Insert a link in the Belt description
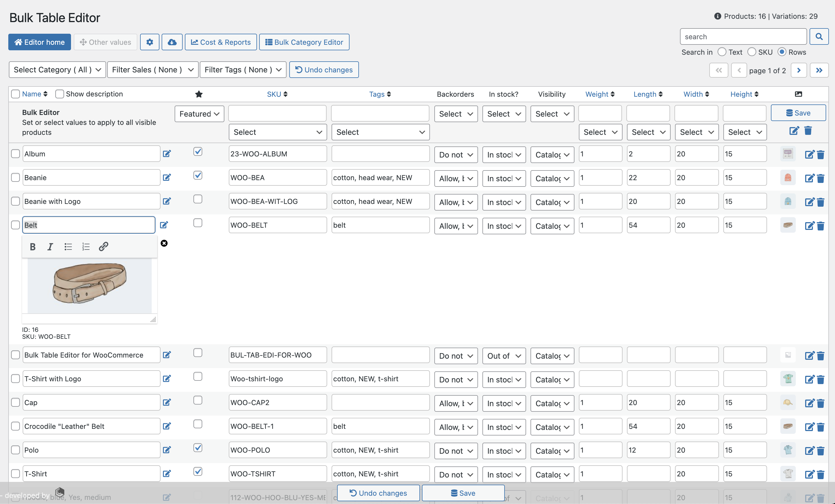 click(103, 246)
